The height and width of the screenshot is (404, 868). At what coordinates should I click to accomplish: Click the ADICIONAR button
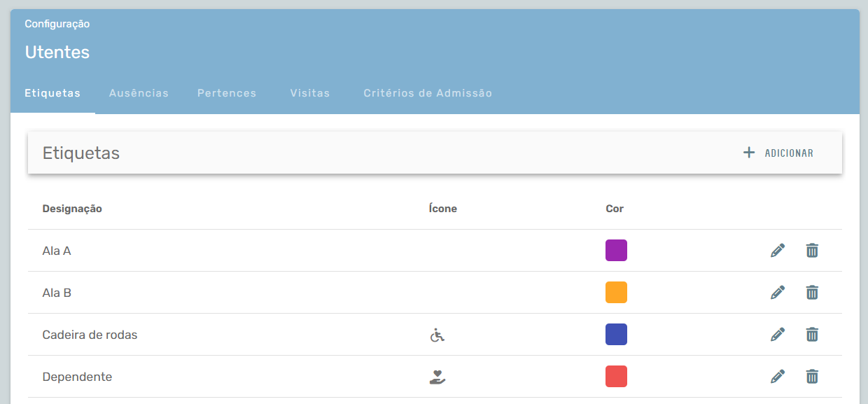[x=778, y=153]
